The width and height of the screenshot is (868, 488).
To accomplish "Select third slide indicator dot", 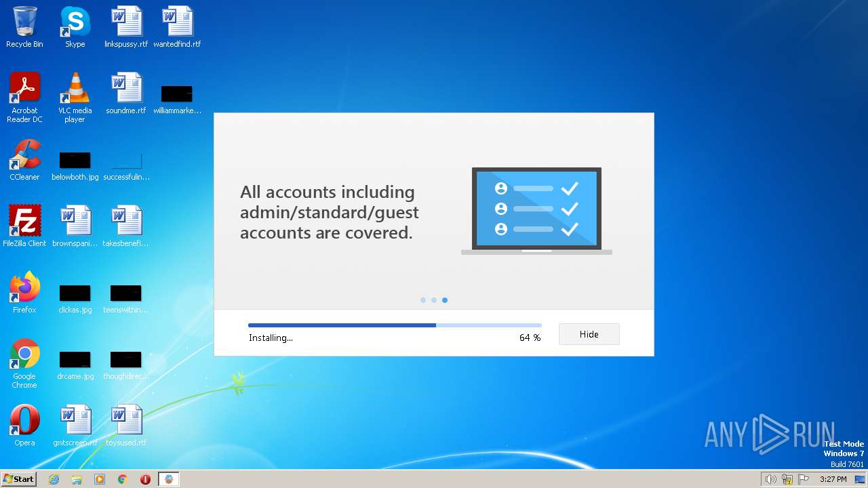I will point(445,300).
